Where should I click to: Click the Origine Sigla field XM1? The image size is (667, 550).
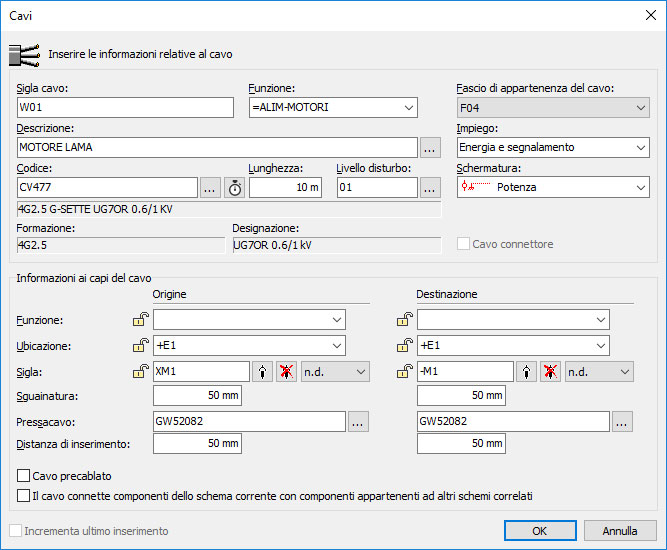(x=201, y=372)
